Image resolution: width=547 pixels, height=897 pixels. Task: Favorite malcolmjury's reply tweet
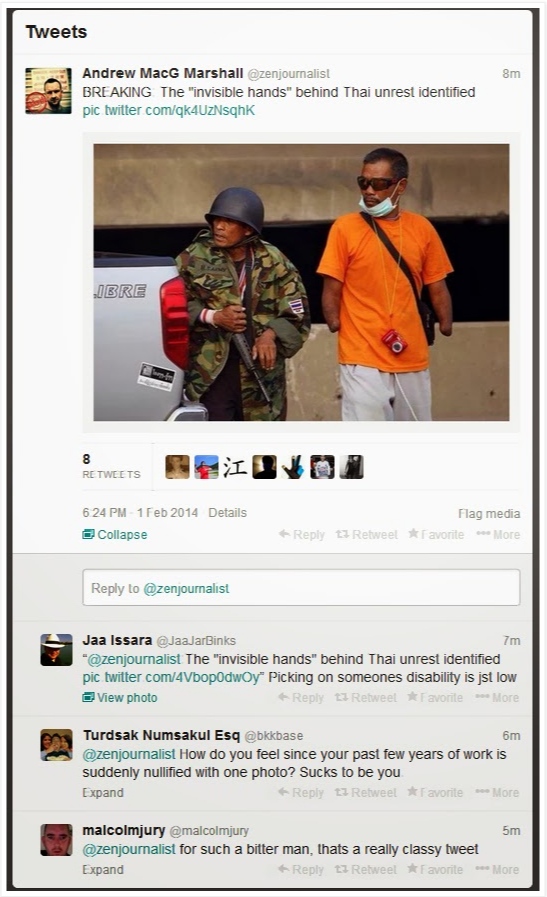pyautogui.click(x=435, y=870)
